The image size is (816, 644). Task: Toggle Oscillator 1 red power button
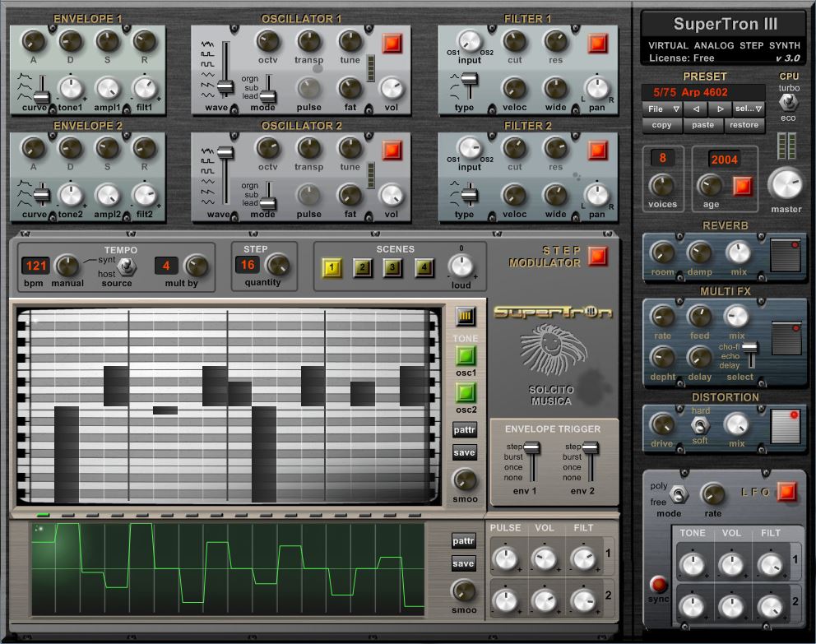392,44
